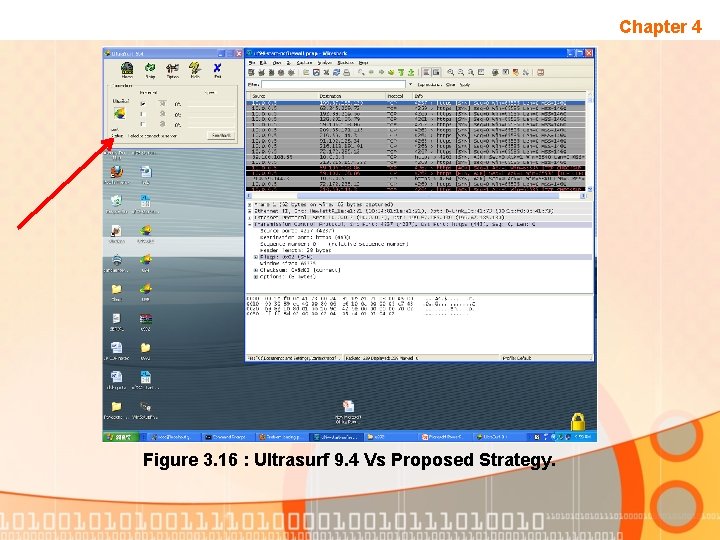Click the Windows Start button
720x540 pixels.
[x=119, y=437]
